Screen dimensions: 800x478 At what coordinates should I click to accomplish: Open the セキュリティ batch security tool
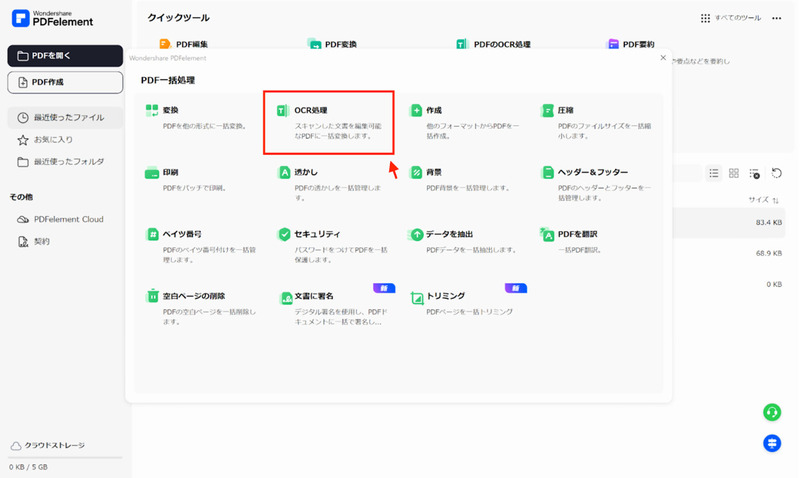(332, 246)
